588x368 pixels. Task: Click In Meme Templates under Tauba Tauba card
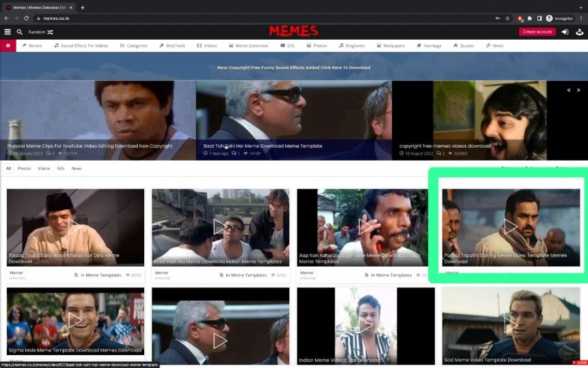click(101, 275)
